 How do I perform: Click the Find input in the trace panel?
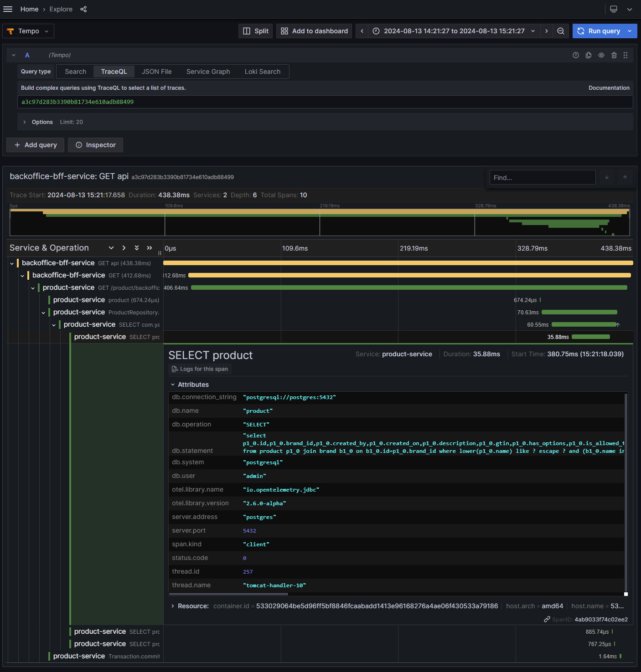tap(542, 177)
